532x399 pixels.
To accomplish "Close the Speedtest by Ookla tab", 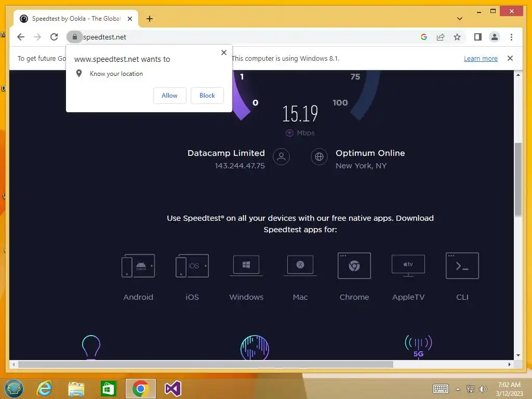I will [x=129, y=19].
